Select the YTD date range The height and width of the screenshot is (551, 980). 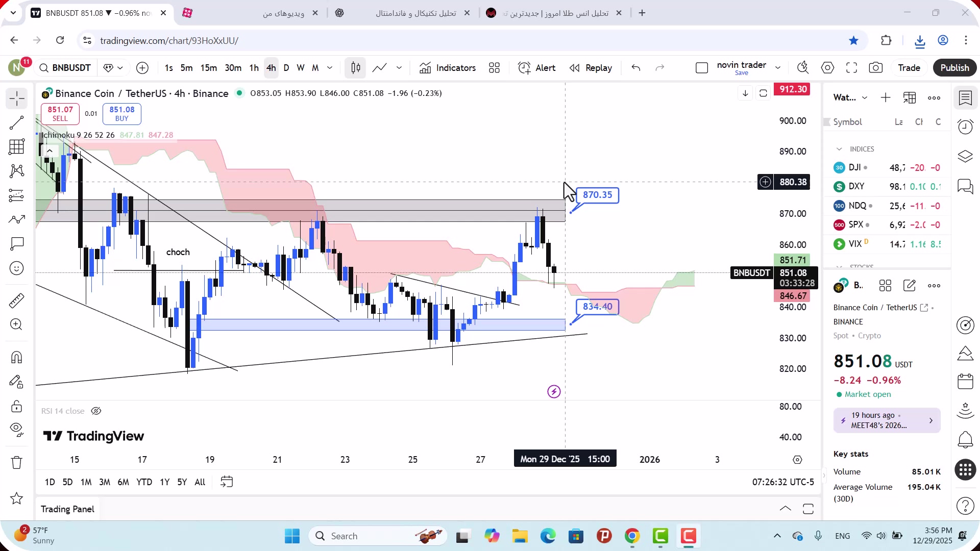[144, 482]
